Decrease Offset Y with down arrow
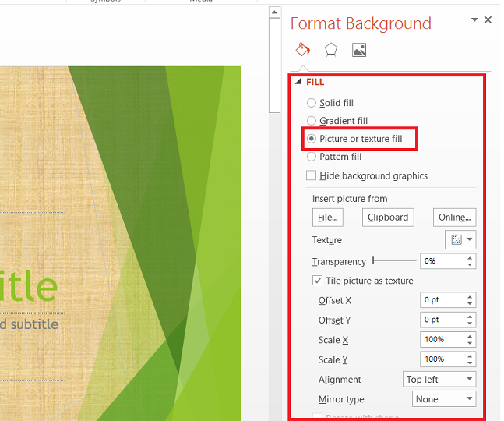504x421 pixels. click(470, 323)
